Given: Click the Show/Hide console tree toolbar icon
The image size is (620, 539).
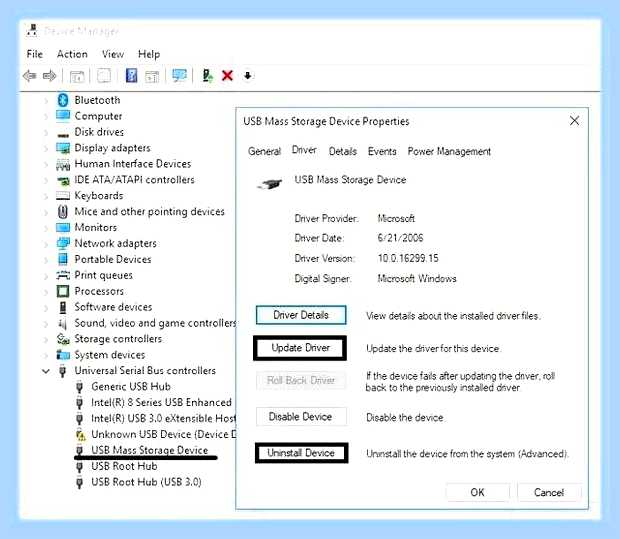Looking at the screenshot, I should pyautogui.click(x=77, y=76).
